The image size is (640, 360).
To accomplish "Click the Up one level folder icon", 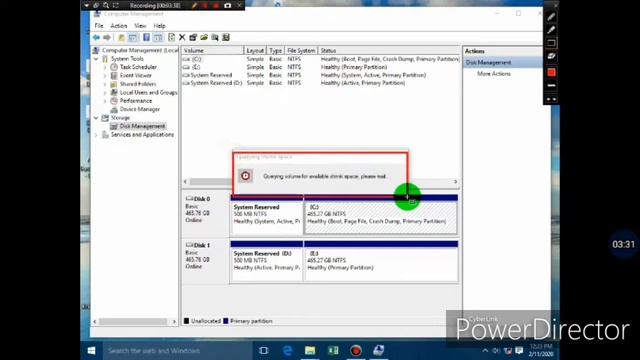I will tap(121, 38).
